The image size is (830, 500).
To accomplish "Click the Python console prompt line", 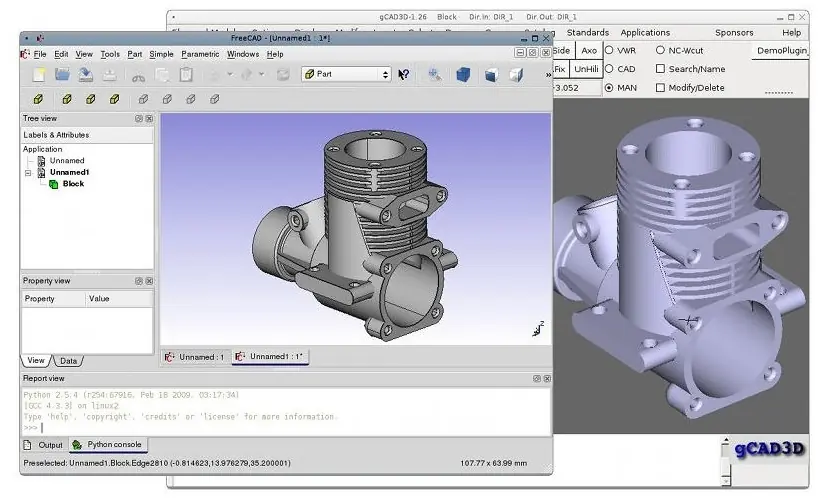I will tap(286, 428).
